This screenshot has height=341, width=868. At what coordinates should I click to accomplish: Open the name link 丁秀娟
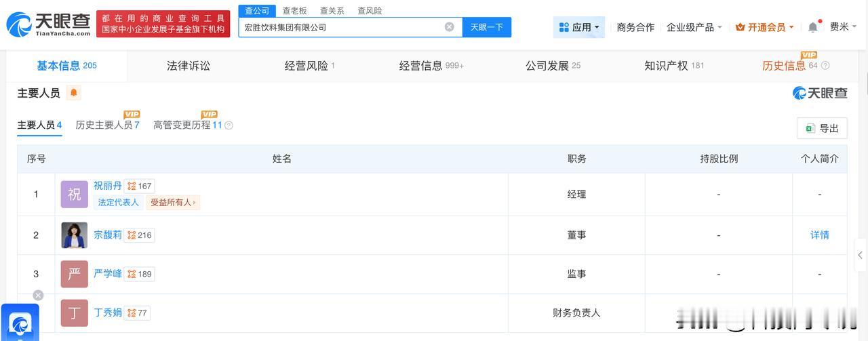click(108, 313)
